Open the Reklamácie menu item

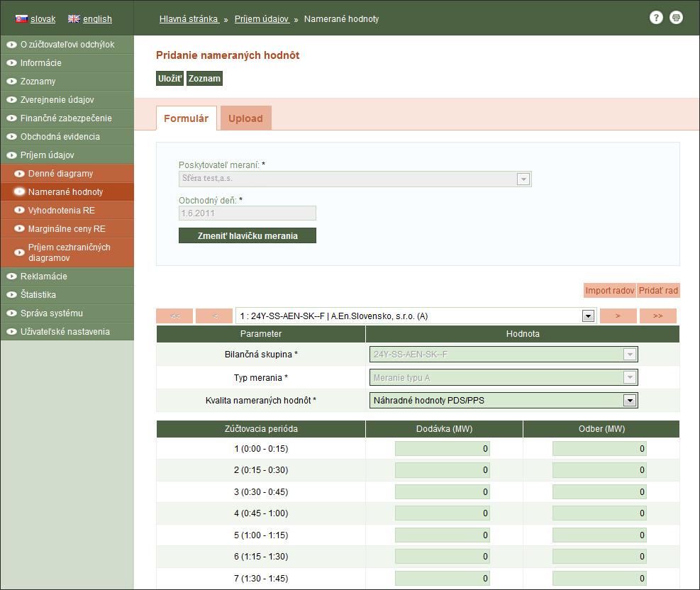click(67, 277)
